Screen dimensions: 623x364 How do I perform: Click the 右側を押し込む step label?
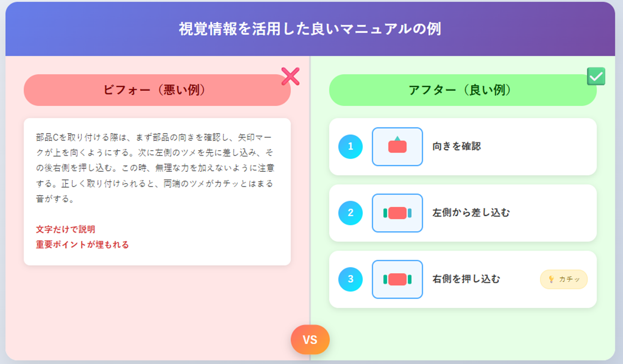click(466, 279)
